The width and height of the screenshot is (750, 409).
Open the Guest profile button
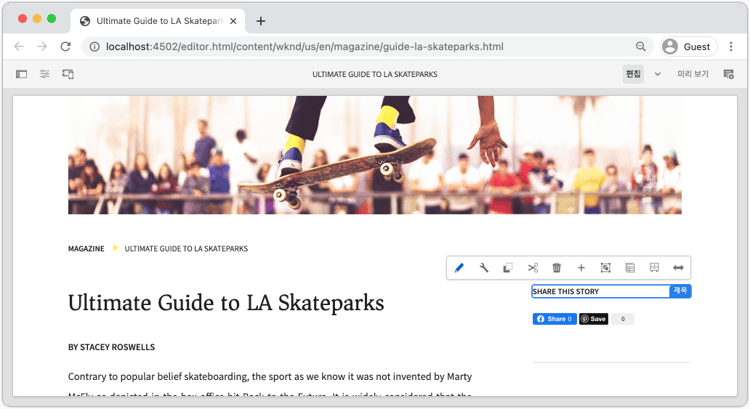tap(689, 46)
